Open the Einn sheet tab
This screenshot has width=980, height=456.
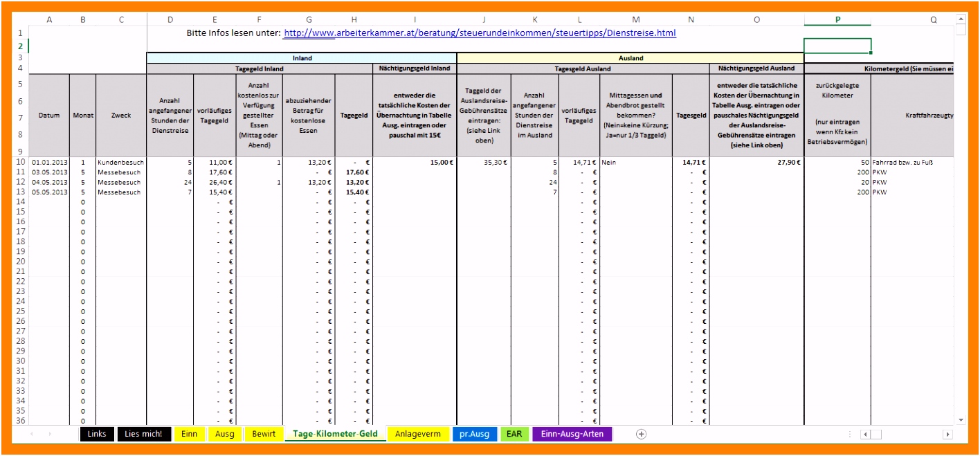(x=189, y=434)
